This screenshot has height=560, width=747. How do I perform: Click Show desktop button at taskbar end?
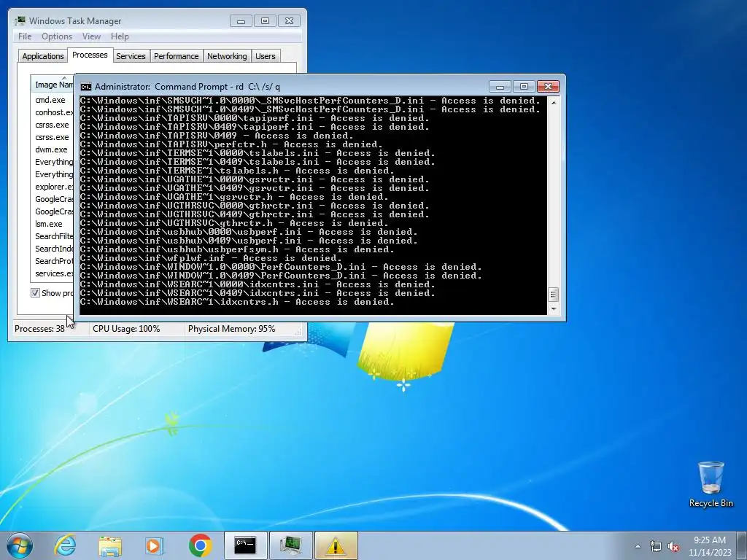pos(742,545)
